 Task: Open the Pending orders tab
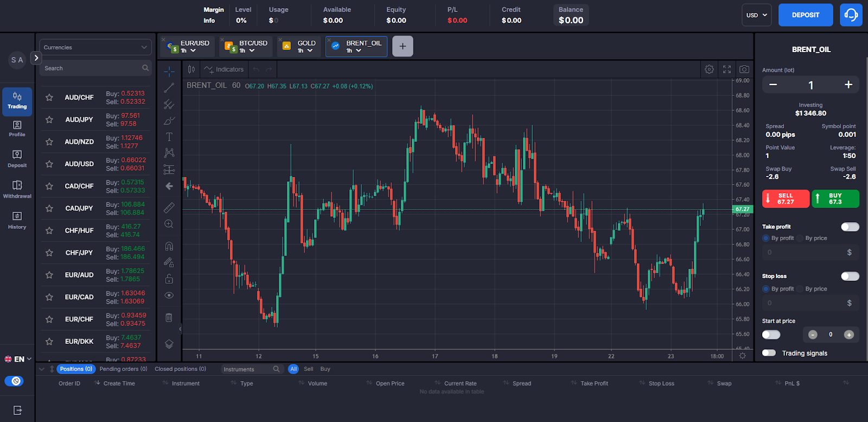123,369
